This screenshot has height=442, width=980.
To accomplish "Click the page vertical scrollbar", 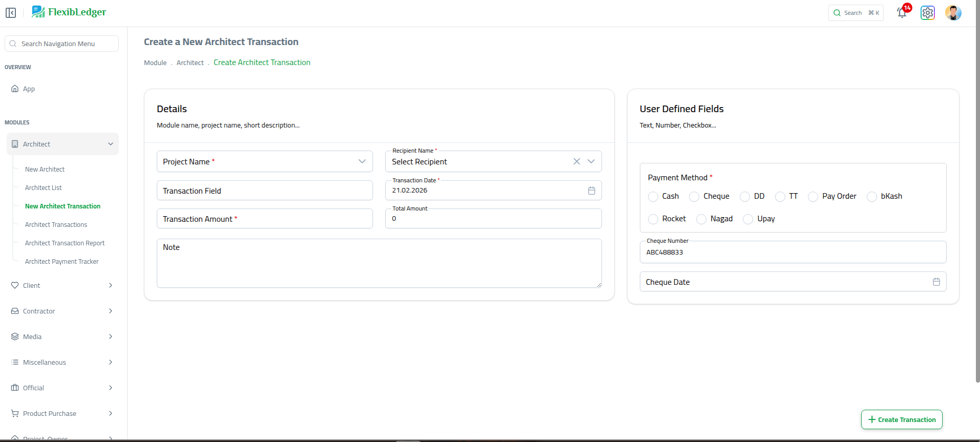I will coord(977,205).
